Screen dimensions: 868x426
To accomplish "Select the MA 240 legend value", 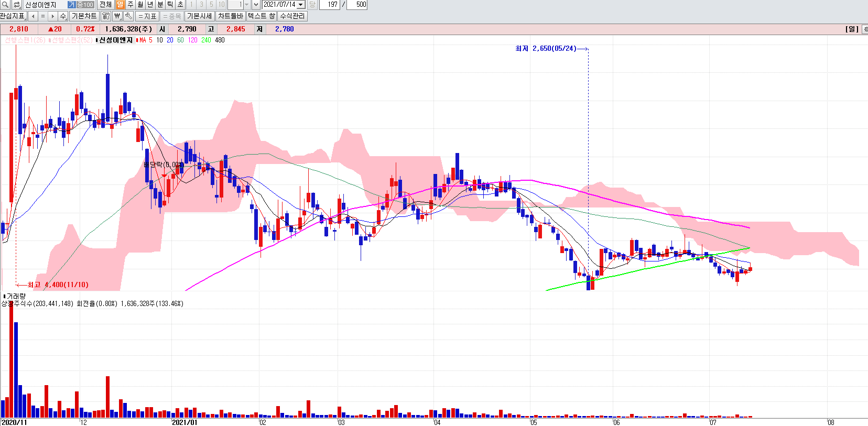I will pyautogui.click(x=206, y=40).
